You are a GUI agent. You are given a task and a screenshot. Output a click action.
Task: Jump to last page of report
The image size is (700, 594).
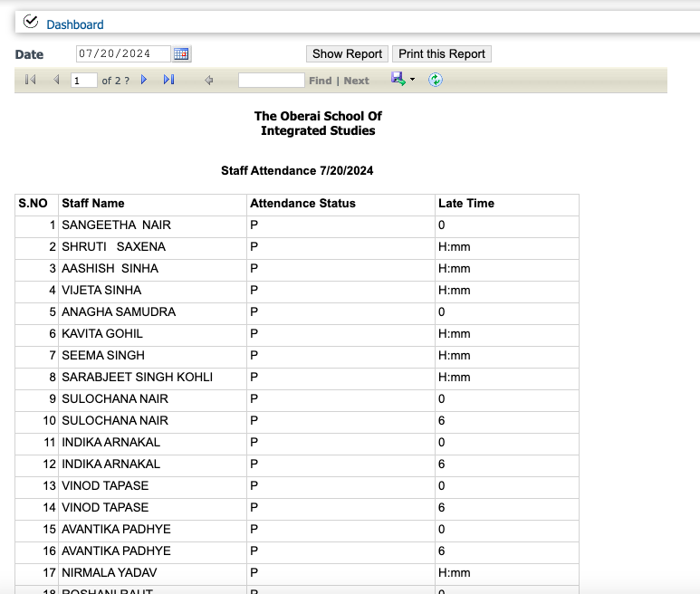coord(168,80)
